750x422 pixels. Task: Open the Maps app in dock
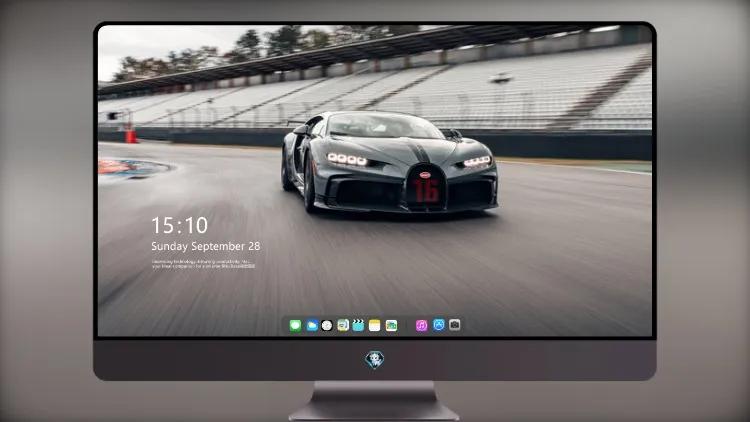pos(343,325)
